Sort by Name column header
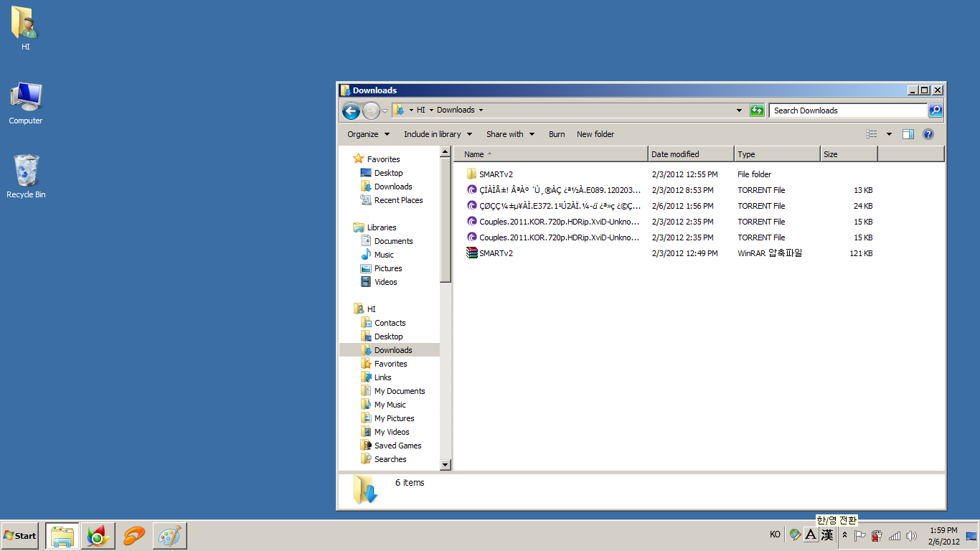 tap(551, 154)
